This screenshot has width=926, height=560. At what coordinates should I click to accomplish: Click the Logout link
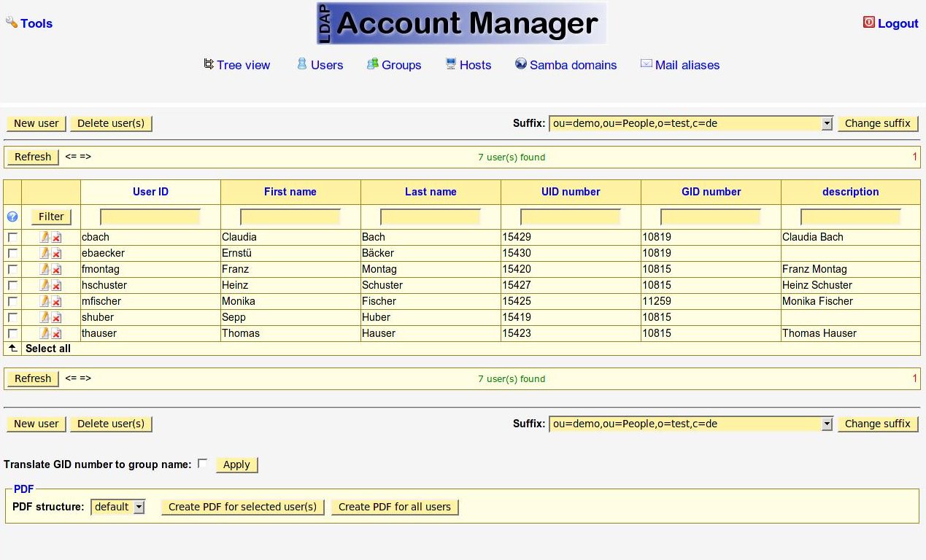tap(897, 23)
